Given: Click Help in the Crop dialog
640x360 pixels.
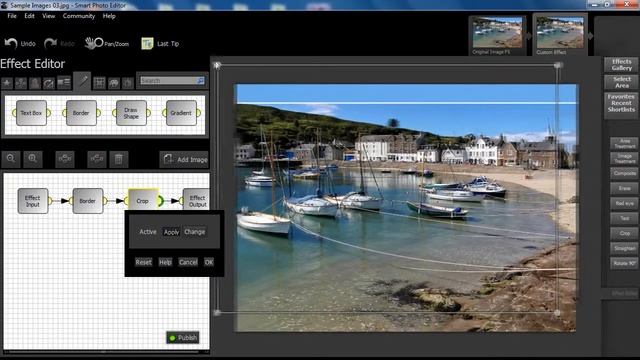Looking at the screenshot, I should point(165,262).
